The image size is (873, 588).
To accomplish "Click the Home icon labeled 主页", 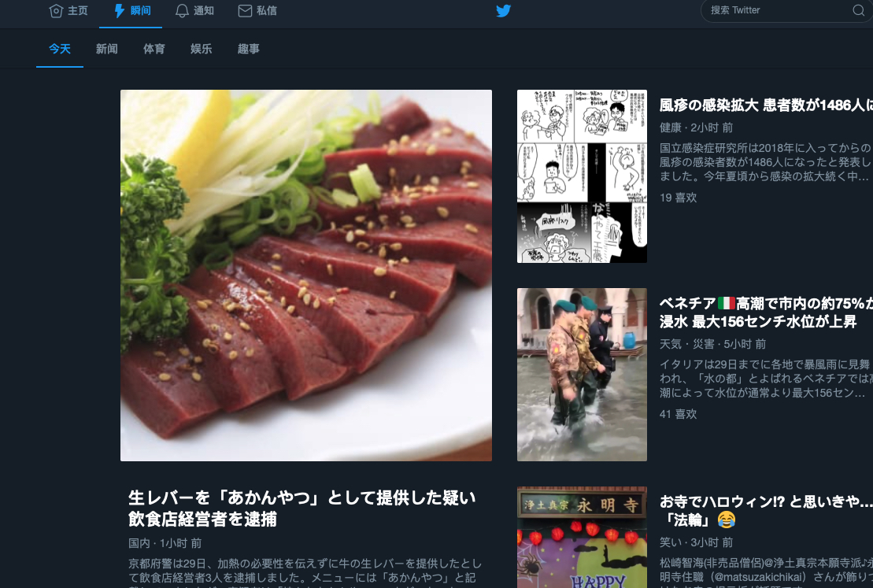I will click(x=56, y=10).
